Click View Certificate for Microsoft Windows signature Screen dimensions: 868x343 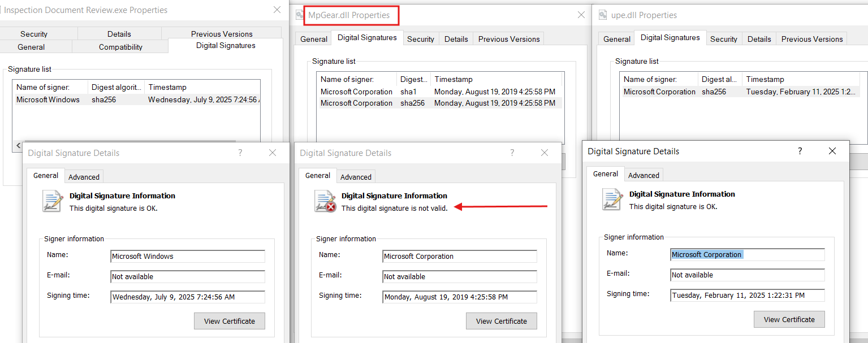click(229, 321)
